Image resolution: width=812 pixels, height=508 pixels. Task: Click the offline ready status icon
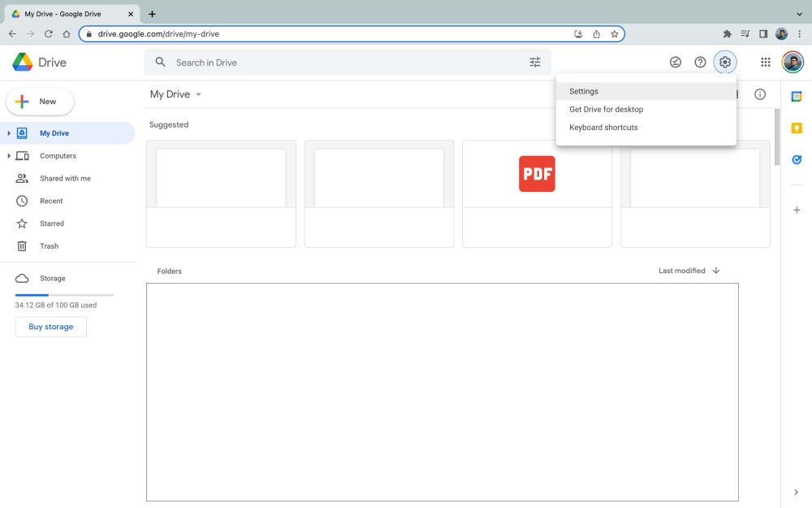[675, 63]
